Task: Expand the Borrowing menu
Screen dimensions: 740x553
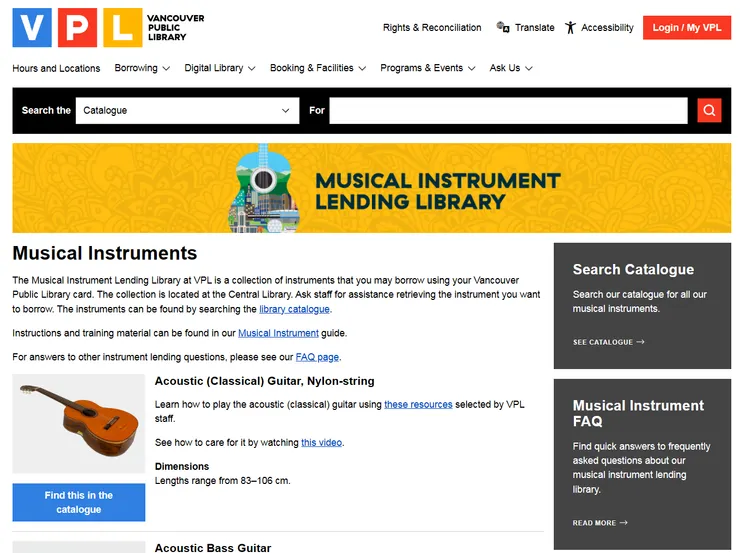Action: point(142,68)
